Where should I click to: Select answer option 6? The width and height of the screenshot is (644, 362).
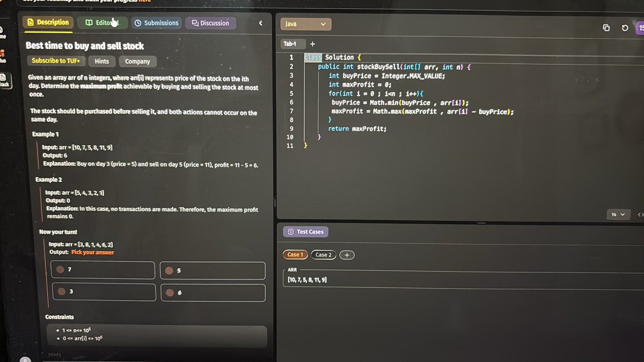(213, 292)
